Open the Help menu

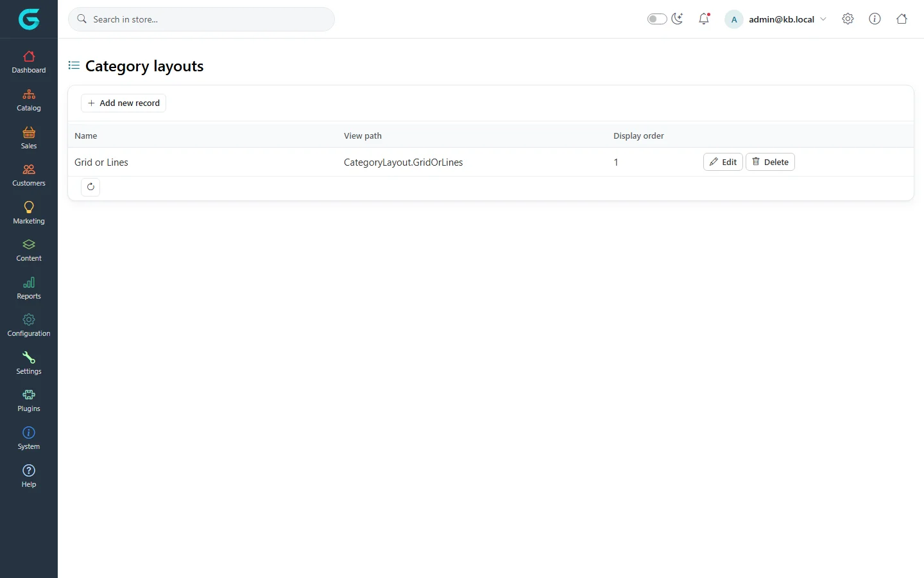click(x=29, y=477)
